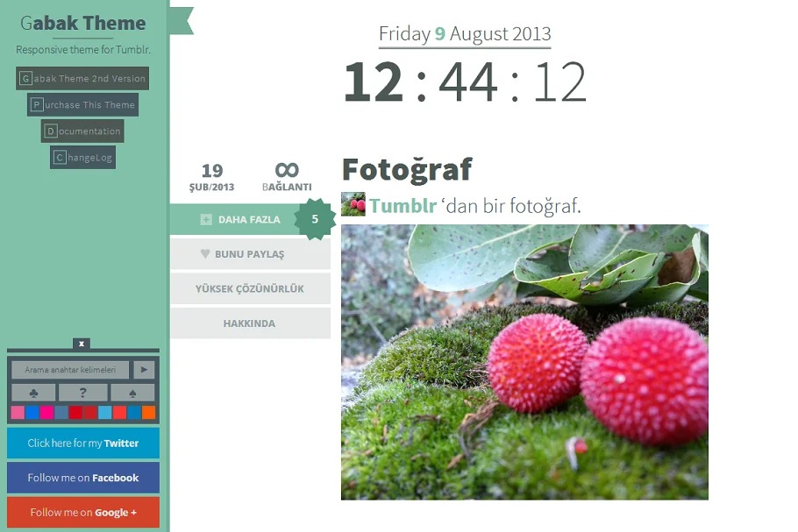The width and height of the screenshot is (798, 532).
Task: Open the Purchase This Theme link
Action: 83,105
